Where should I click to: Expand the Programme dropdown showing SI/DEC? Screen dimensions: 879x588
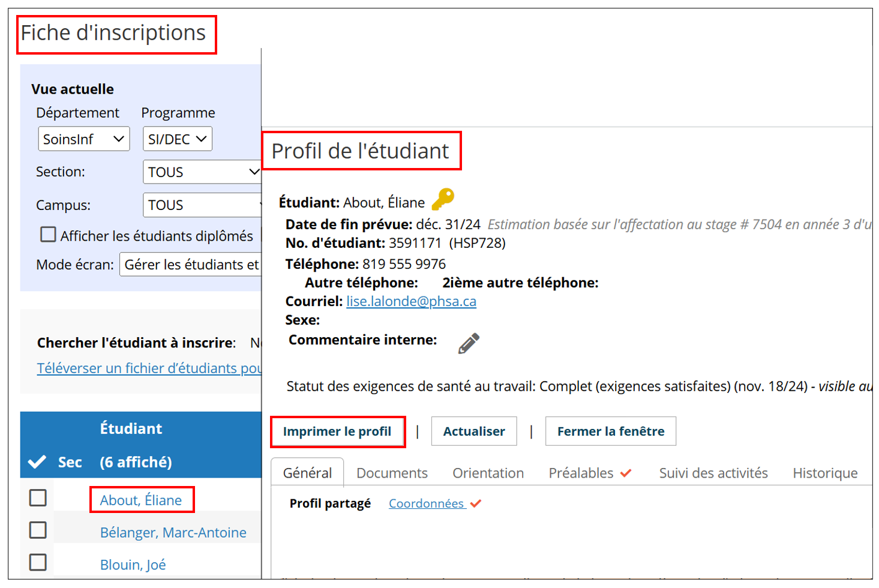pos(178,139)
